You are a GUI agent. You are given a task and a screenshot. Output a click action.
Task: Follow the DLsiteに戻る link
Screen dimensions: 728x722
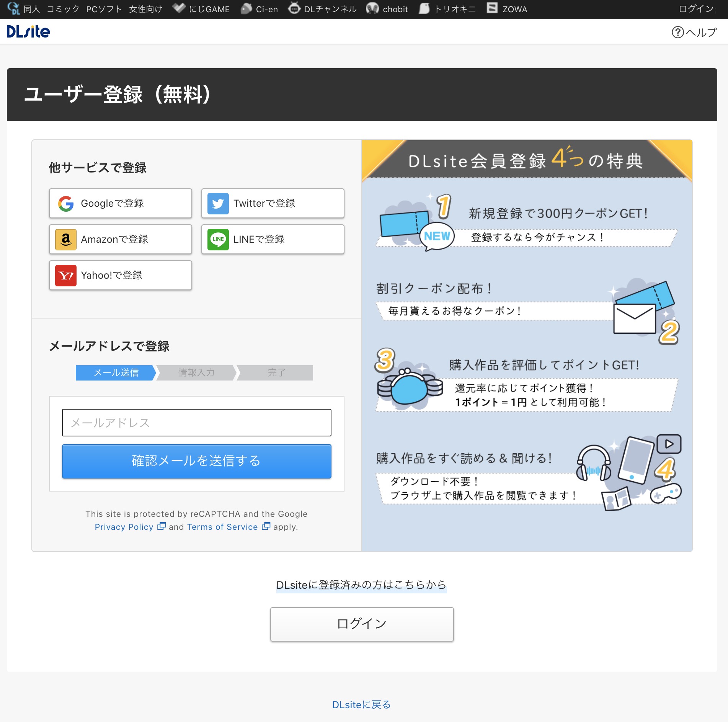point(361,704)
